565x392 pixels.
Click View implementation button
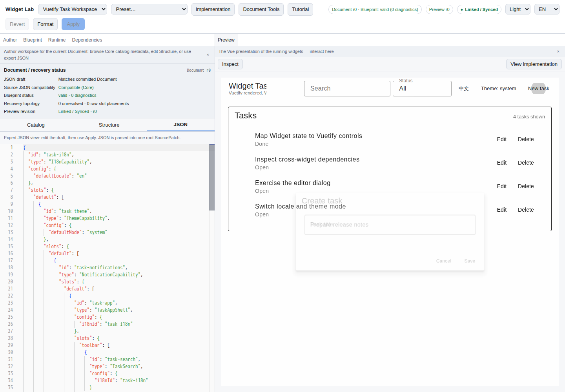tap(534, 64)
